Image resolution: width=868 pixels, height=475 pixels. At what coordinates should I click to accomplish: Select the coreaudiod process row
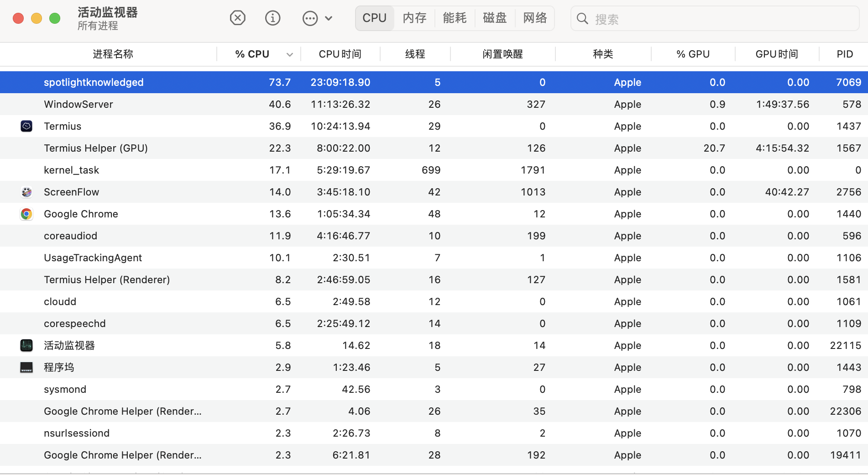point(434,236)
